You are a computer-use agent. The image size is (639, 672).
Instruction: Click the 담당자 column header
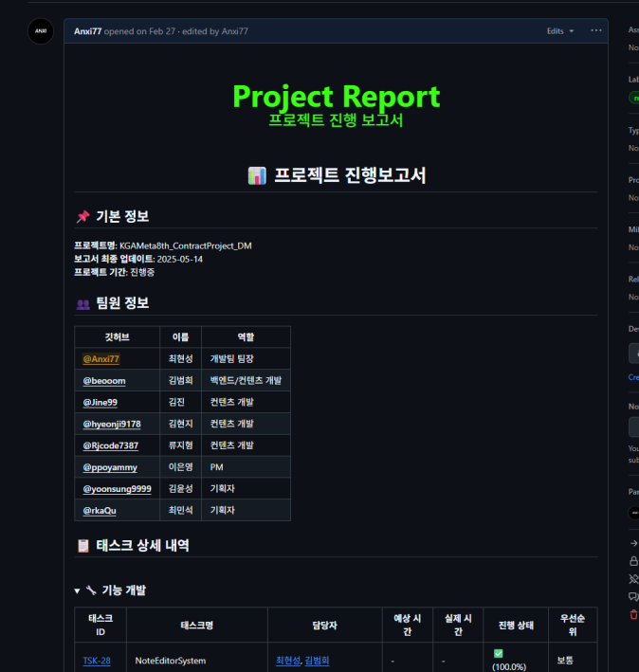[325, 626]
